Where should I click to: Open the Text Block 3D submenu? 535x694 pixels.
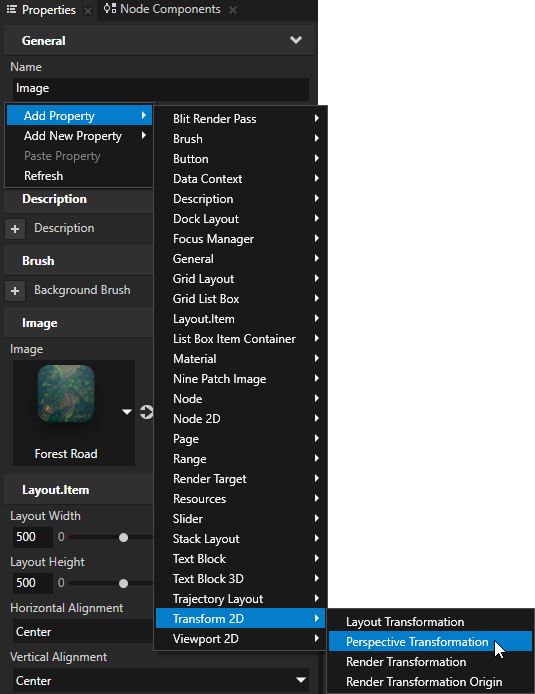point(241,579)
